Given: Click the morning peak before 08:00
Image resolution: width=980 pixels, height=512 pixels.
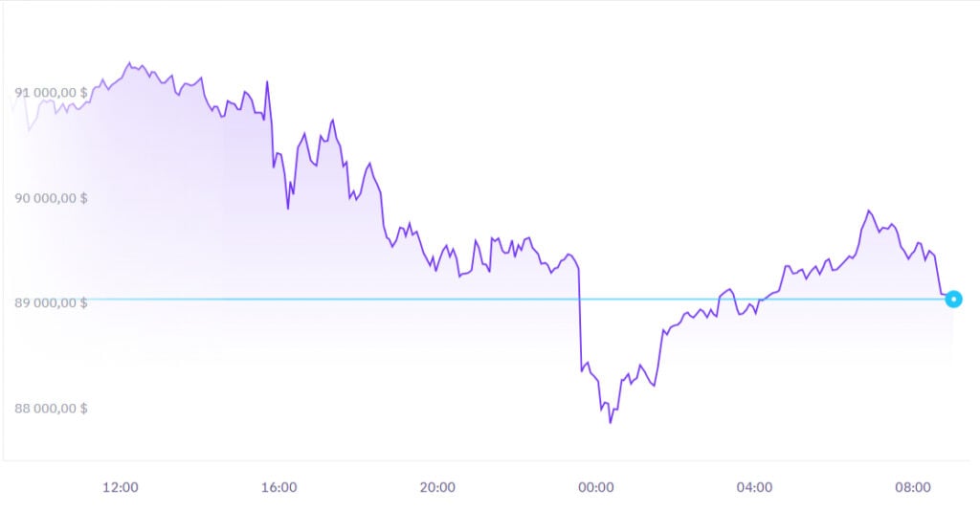Looking at the screenshot, I should coord(868,211).
